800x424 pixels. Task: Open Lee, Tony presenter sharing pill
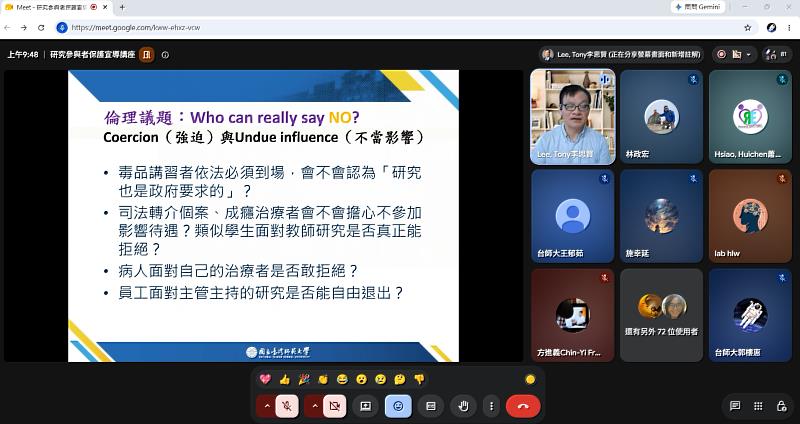(x=621, y=54)
